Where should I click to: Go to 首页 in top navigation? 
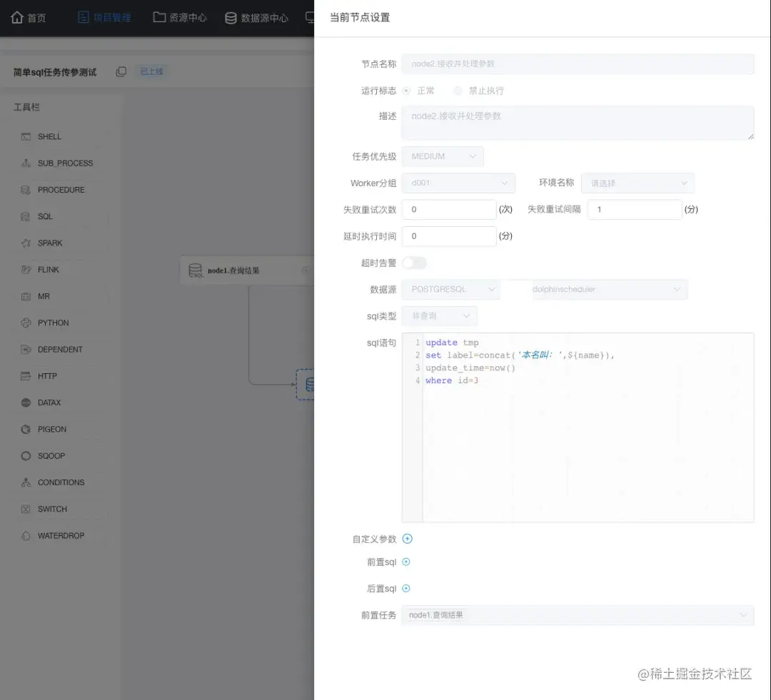tap(29, 18)
